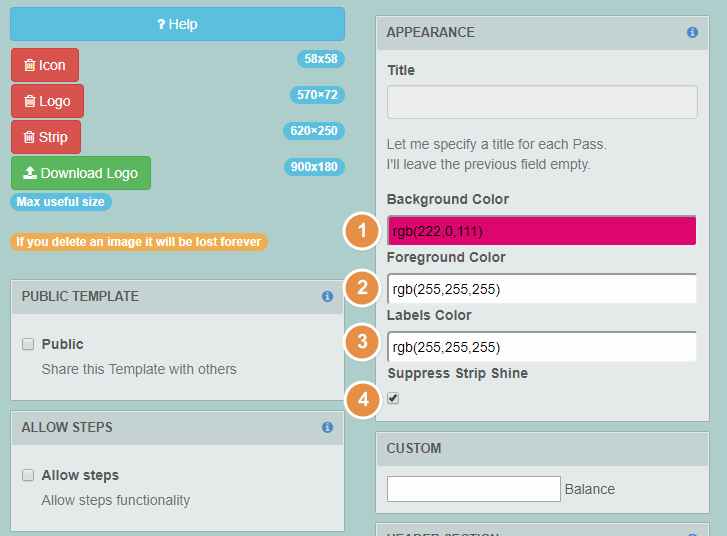Click the info icon in Public Template header
This screenshot has height=536, width=727.
327,296
